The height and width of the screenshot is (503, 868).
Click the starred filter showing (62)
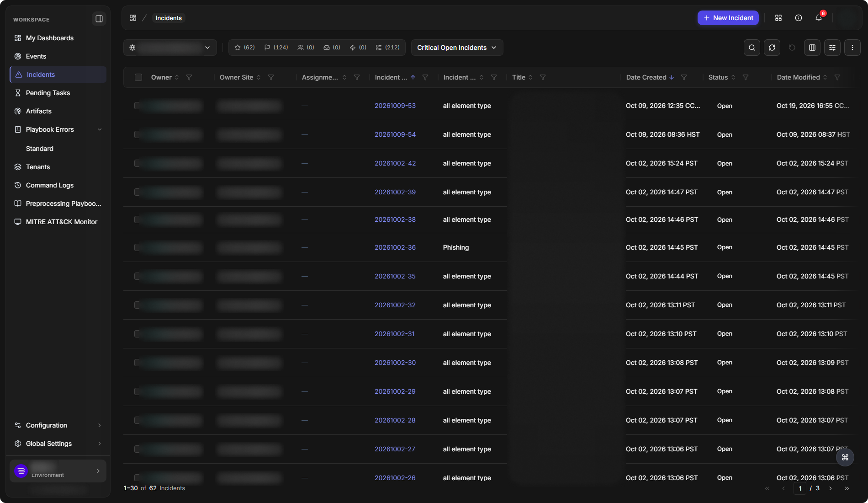[244, 48]
